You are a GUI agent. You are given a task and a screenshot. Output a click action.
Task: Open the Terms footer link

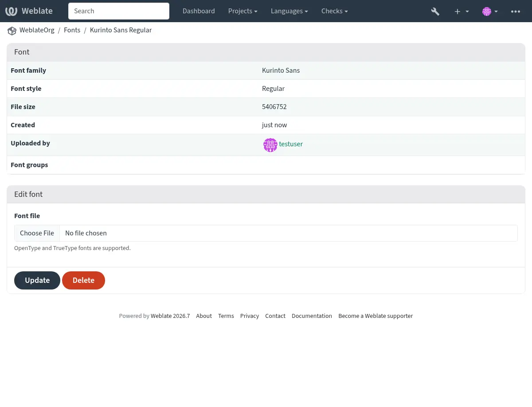pos(226,316)
